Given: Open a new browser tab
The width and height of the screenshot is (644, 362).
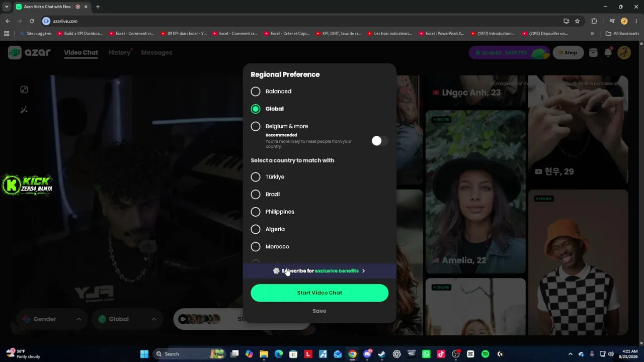Looking at the screenshot, I should 98,7.
